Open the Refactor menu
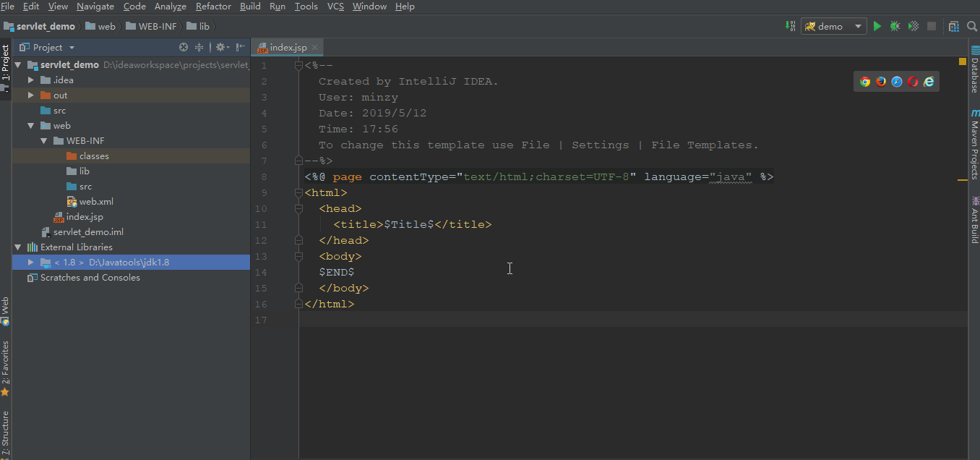Viewport: 980px width, 460px height. click(212, 6)
